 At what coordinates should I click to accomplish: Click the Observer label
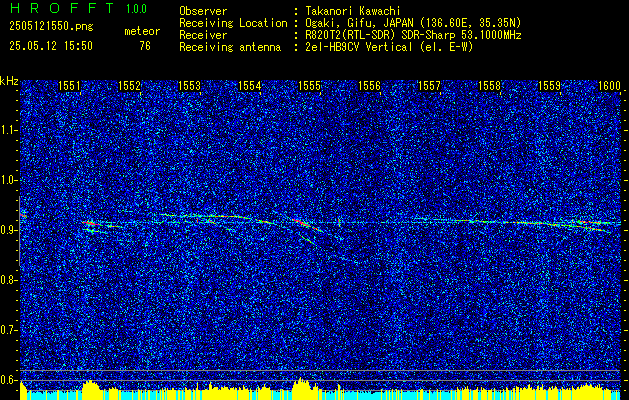(203, 11)
